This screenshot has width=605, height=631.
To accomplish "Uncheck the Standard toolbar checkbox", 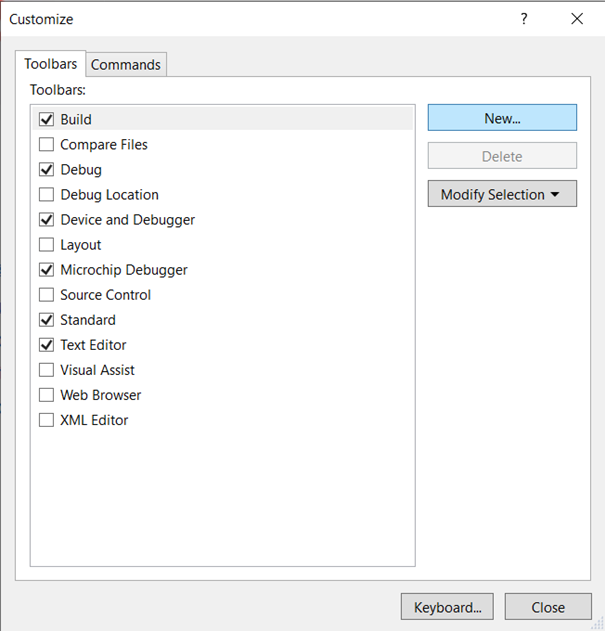I will tap(46, 320).
